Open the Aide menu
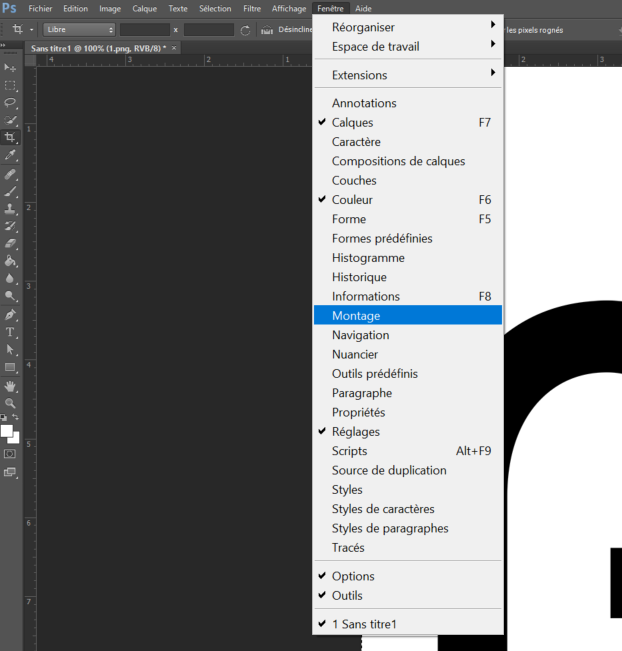Screen dimensions: 622x651 [x=363, y=8]
